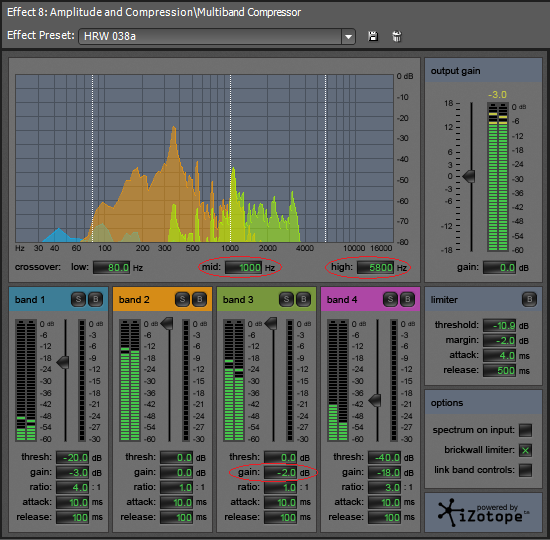Bypass the limiter with its B button

530,300
